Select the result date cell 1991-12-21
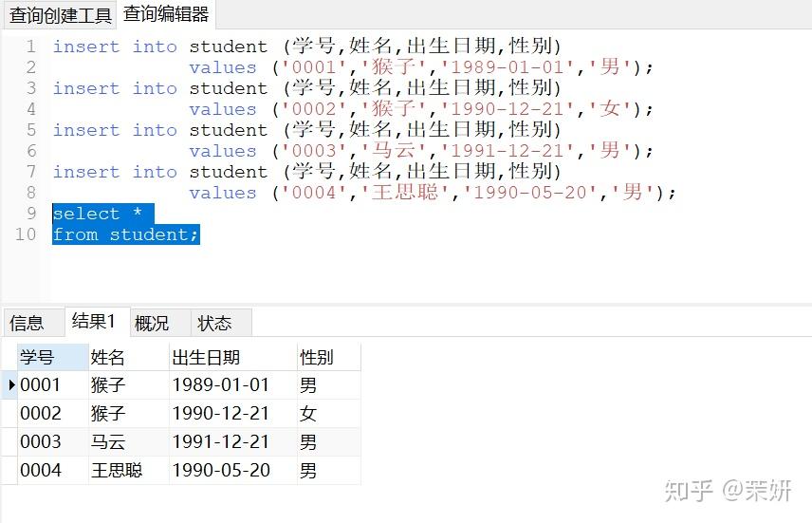This screenshot has width=812, height=523. coord(233,441)
